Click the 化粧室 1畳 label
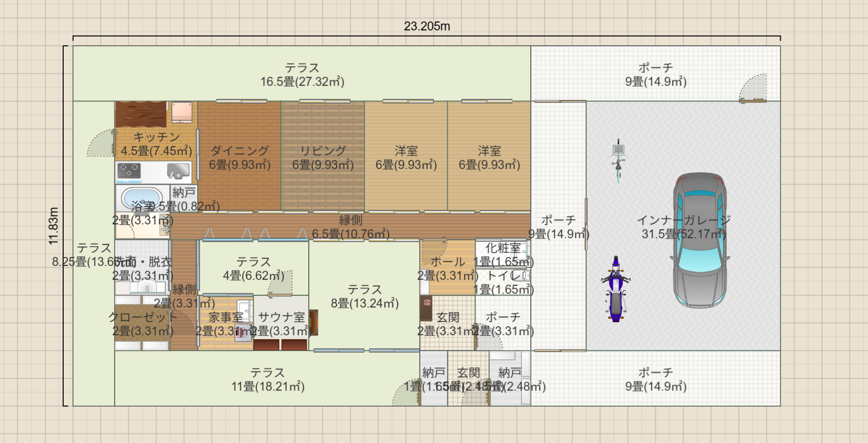Screen dimensions: 868x443 [x=503, y=255]
